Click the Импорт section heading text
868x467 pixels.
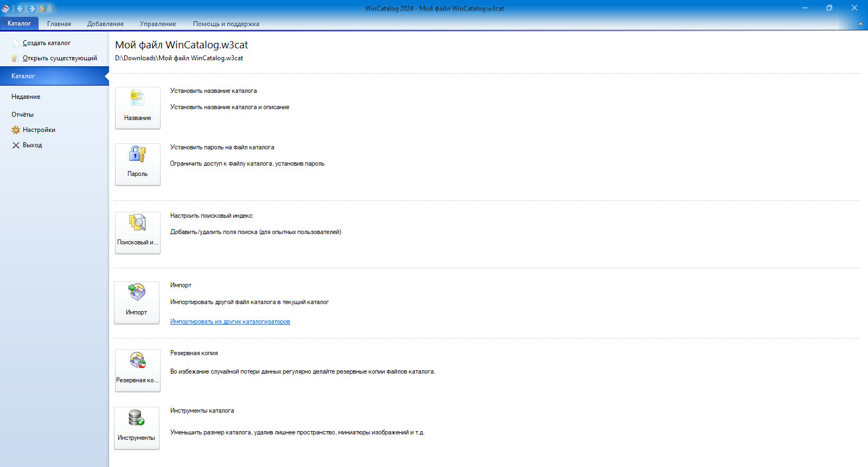pos(181,285)
